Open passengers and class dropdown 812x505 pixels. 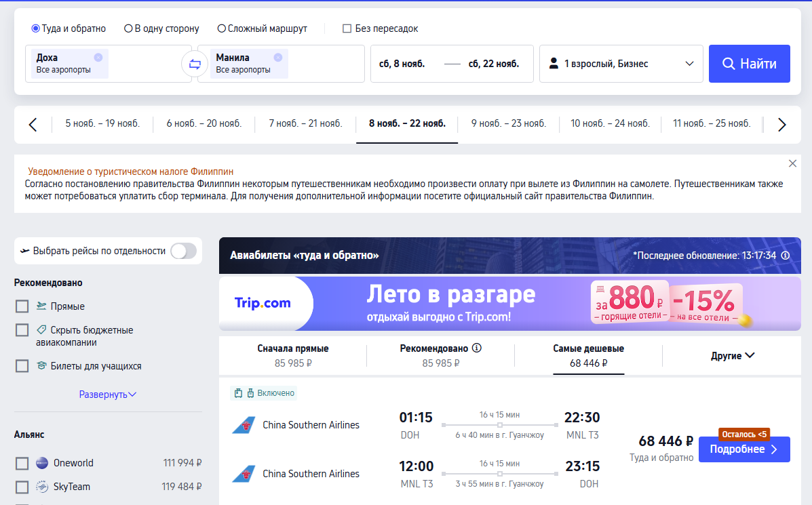click(621, 64)
